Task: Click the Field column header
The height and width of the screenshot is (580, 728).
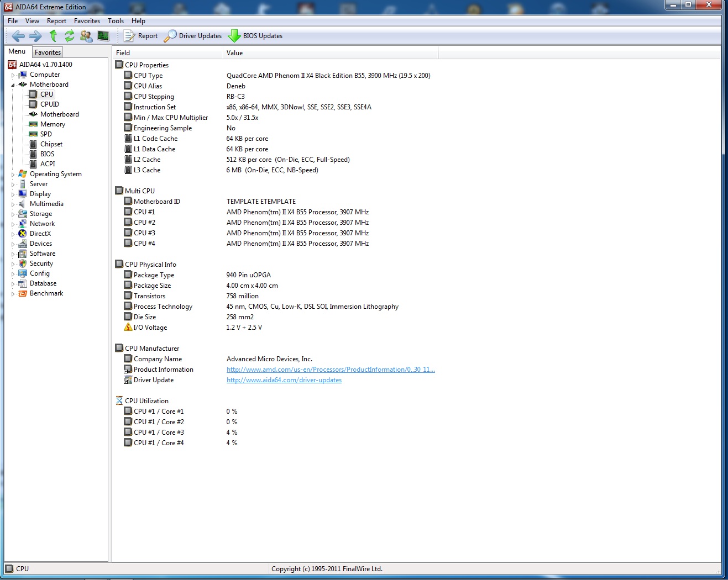Action: tap(168, 53)
